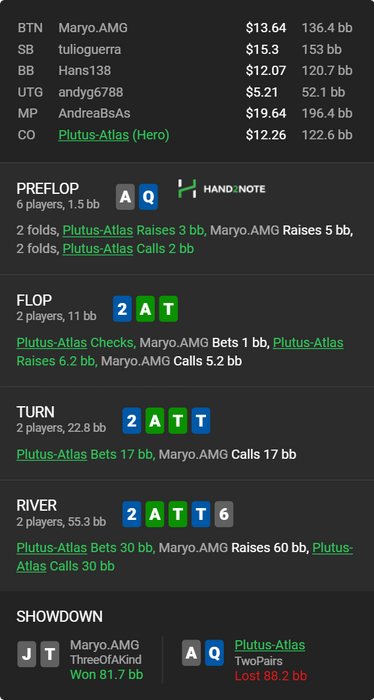Open Plutus-Atlas link in river bet action
Viewport: 374px width, 700px height.
[52, 548]
